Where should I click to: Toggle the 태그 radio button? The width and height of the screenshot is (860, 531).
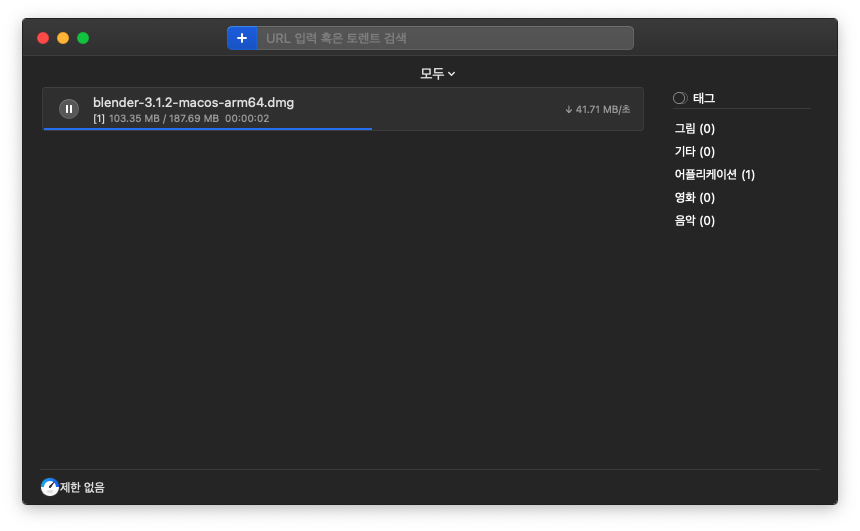(680, 98)
